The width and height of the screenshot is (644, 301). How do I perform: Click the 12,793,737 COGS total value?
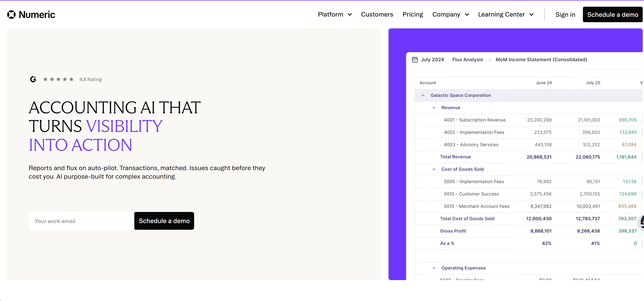tap(588, 219)
